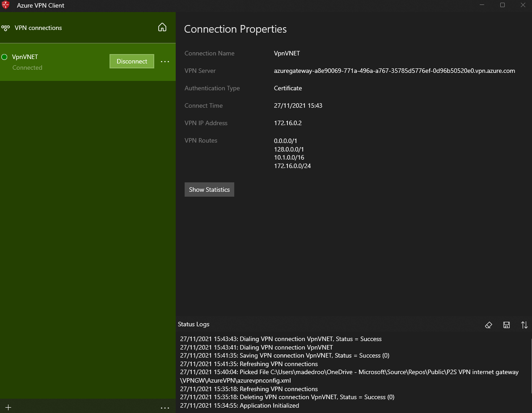Click the connect time 27/11/2021 15:43
The height and width of the screenshot is (413, 532).
pyautogui.click(x=298, y=105)
